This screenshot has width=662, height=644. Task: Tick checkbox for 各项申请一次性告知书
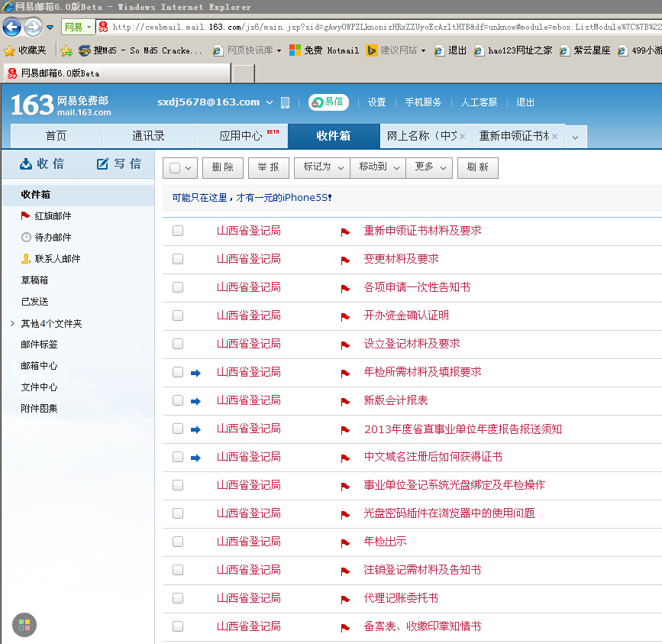178,287
